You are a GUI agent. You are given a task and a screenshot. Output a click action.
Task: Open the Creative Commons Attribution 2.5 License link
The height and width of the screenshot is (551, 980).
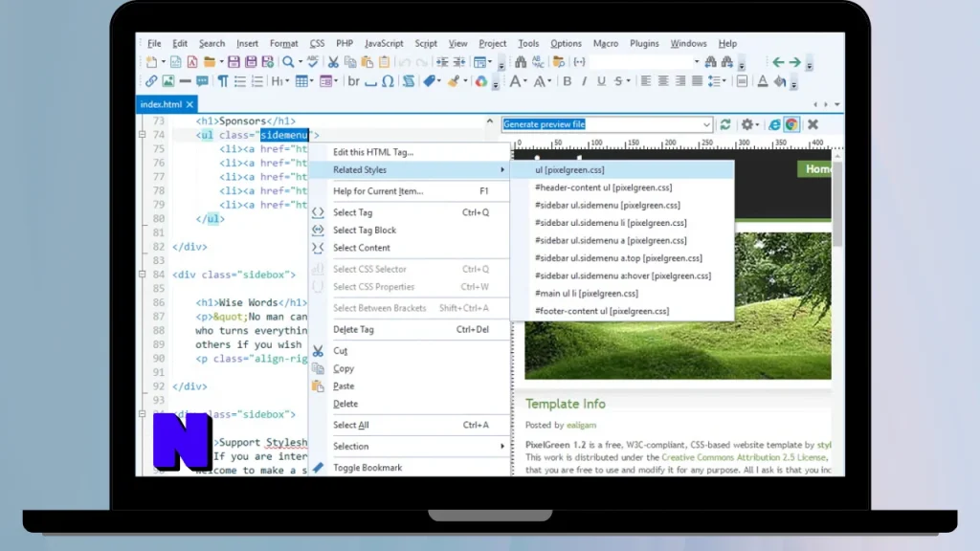(744, 457)
